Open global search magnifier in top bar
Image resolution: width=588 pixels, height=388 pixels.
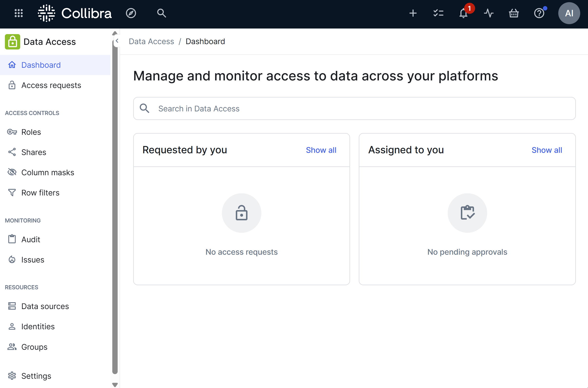point(161,13)
